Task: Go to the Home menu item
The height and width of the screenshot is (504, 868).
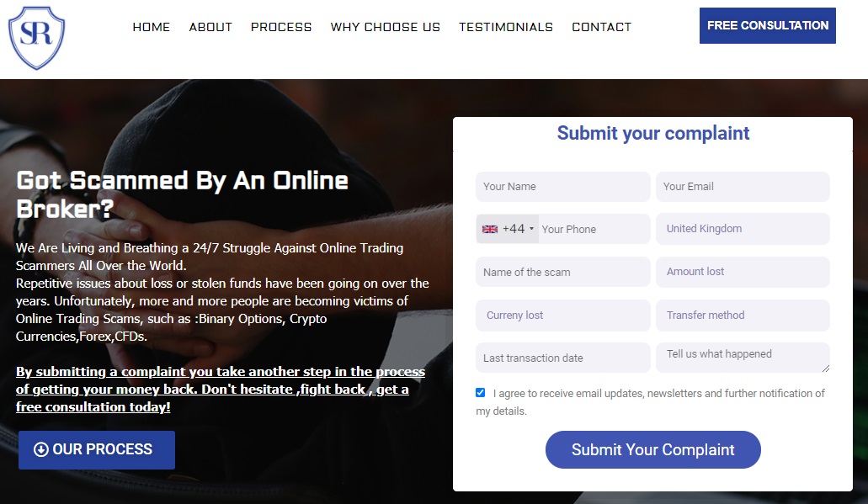Action: (x=152, y=27)
